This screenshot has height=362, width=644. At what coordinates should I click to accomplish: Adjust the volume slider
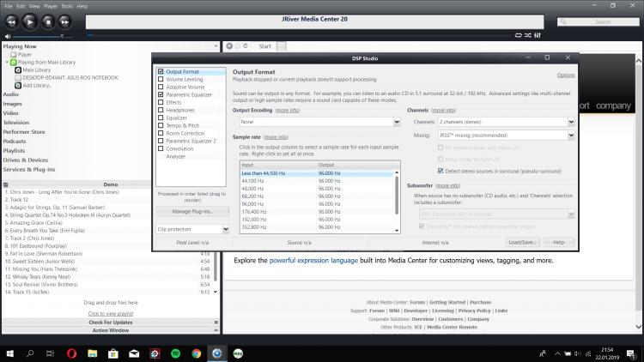[x=39, y=36]
